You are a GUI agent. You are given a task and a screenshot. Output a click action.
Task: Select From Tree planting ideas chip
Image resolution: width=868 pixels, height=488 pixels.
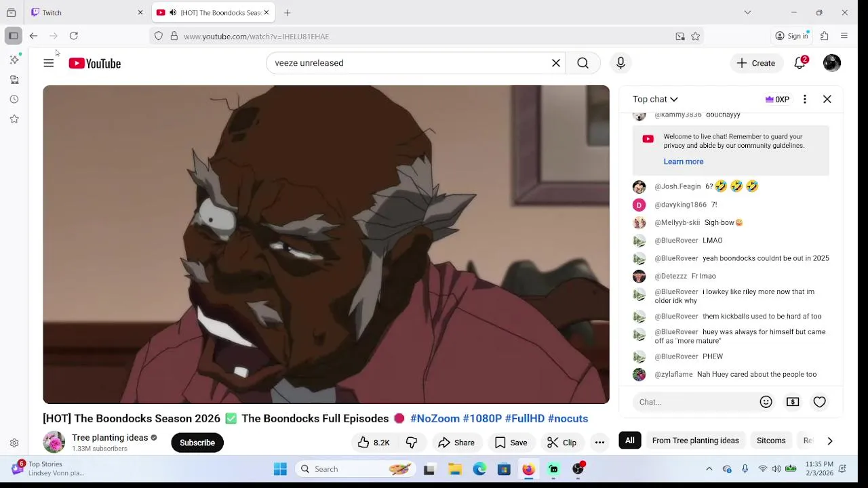coord(695,441)
